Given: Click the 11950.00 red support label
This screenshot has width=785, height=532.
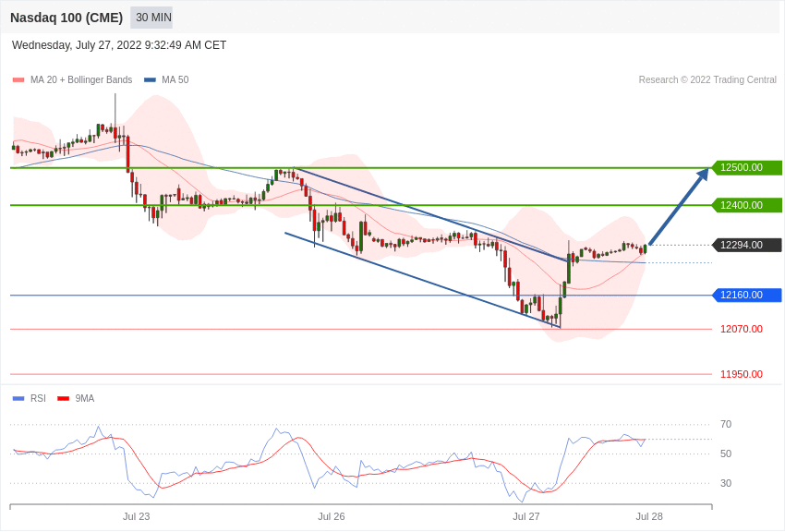Looking at the screenshot, I should pyautogui.click(x=742, y=374).
